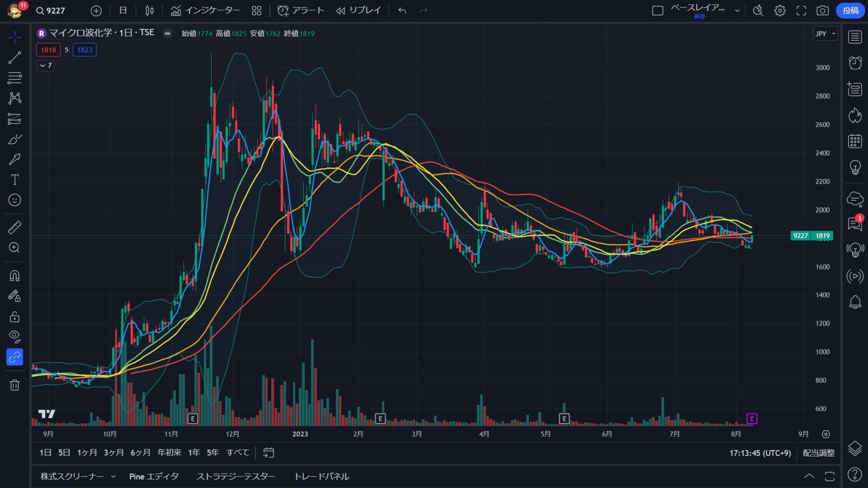
Task: Pick the ruler measure tool
Action: point(15,227)
